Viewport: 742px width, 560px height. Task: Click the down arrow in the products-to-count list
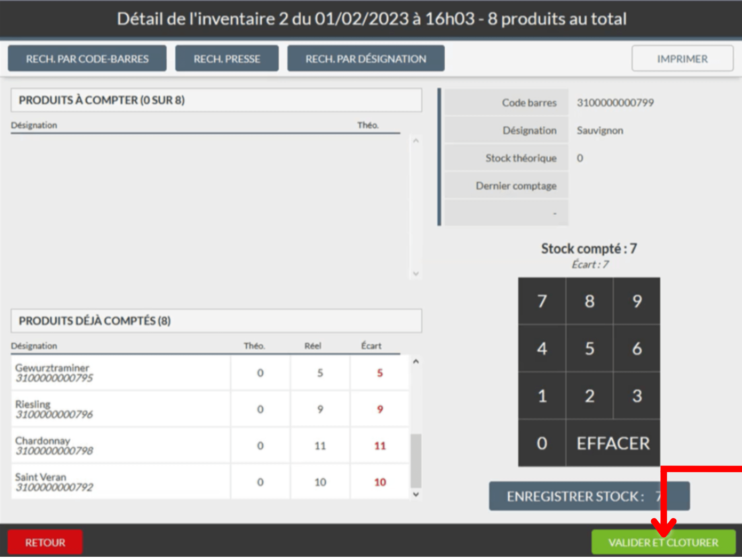coord(416,274)
